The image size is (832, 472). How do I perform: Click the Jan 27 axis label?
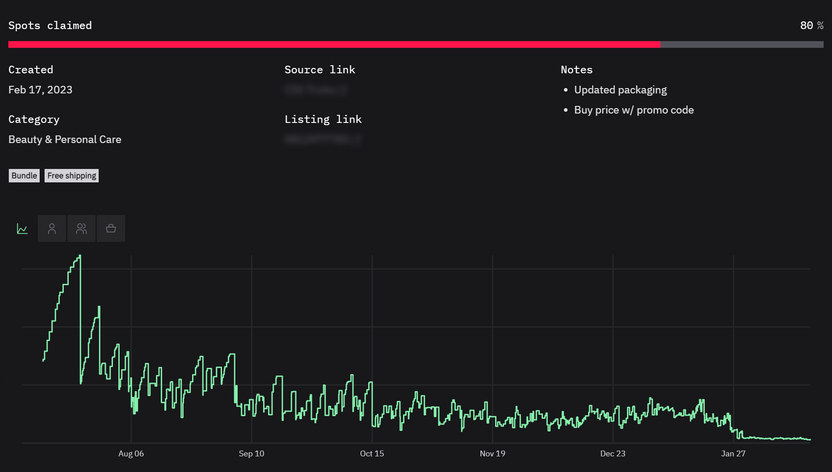tap(733, 453)
